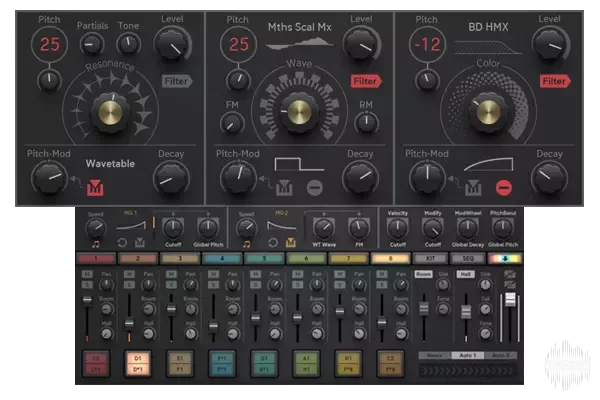
Task: Click the lower icon above the master fader
Action: click(509, 284)
